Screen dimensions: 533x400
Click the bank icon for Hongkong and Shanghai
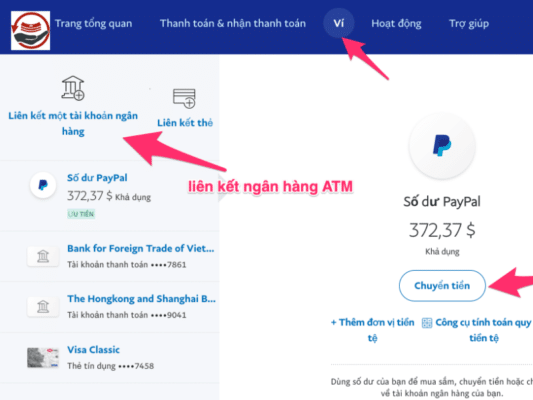43,307
